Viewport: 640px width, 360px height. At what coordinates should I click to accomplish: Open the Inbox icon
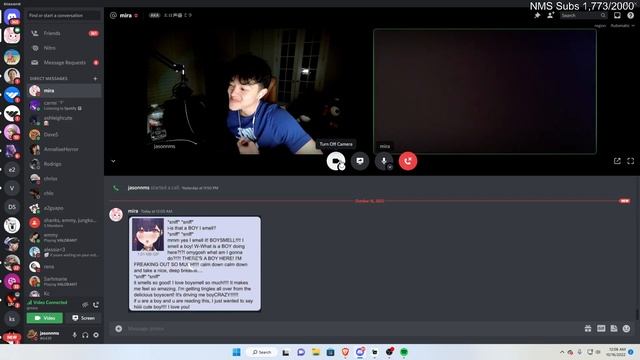coord(617,16)
